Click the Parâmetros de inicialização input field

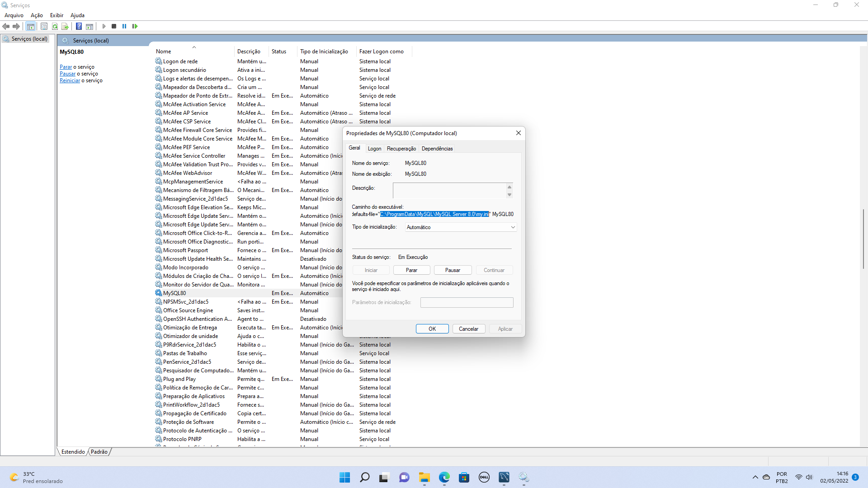[467, 302]
